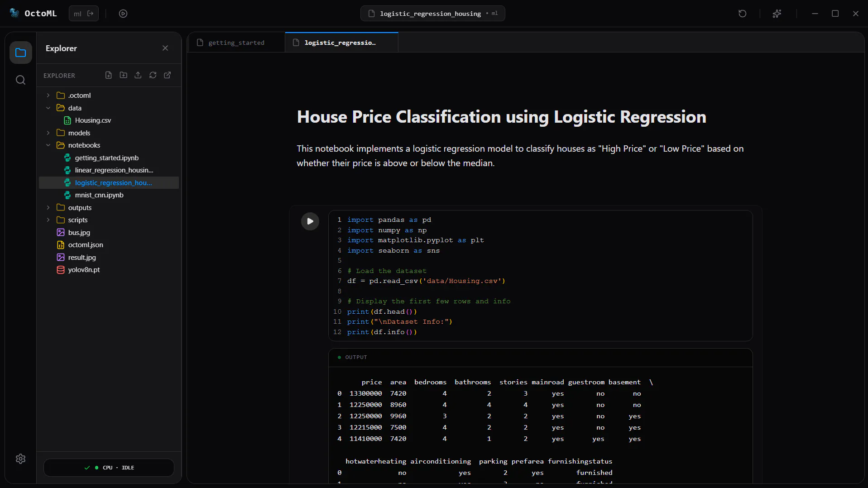Expand the outputs folder chevron
Screen dimensions: 868x488
(x=48, y=207)
